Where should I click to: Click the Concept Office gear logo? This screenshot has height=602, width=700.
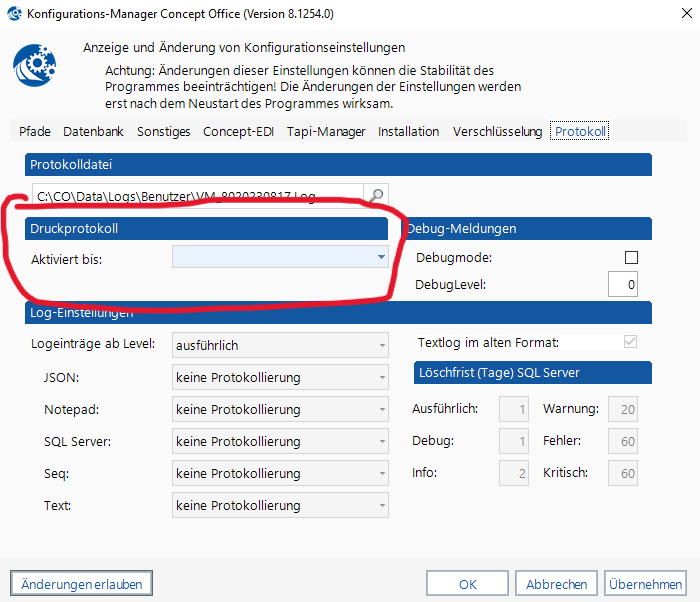[35, 67]
